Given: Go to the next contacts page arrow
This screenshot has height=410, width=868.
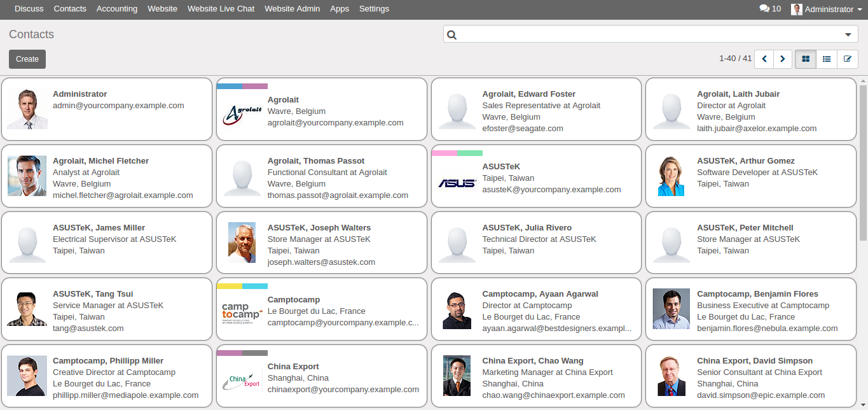Looking at the screenshot, I should pyautogui.click(x=782, y=59).
